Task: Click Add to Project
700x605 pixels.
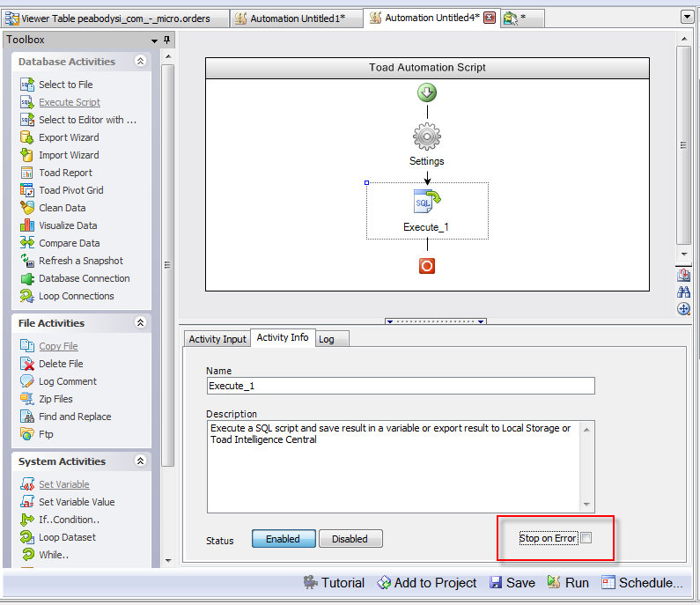Action: (x=427, y=583)
